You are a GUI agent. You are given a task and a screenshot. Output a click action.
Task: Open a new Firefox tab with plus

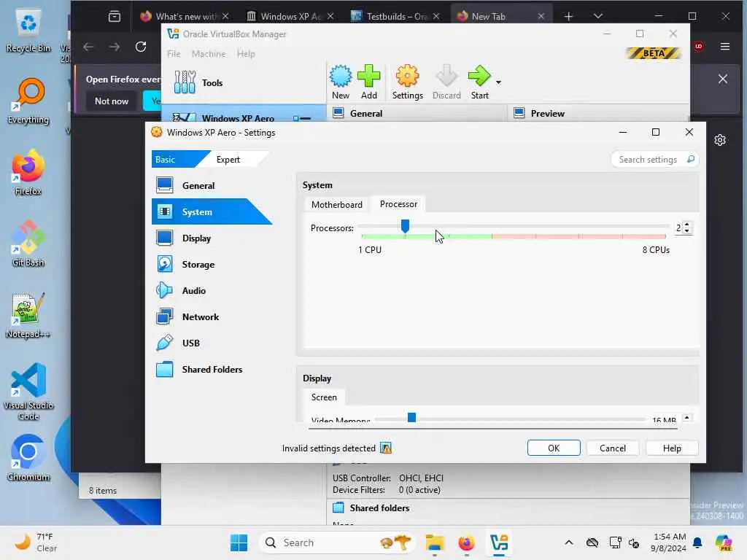[x=568, y=16]
